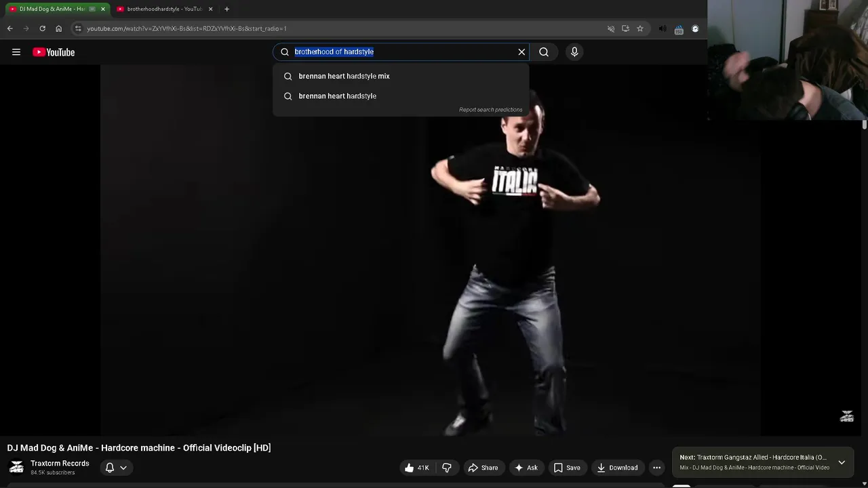The height and width of the screenshot is (488, 868).
Task: Go forward in browser history
Action: pos(26,28)
